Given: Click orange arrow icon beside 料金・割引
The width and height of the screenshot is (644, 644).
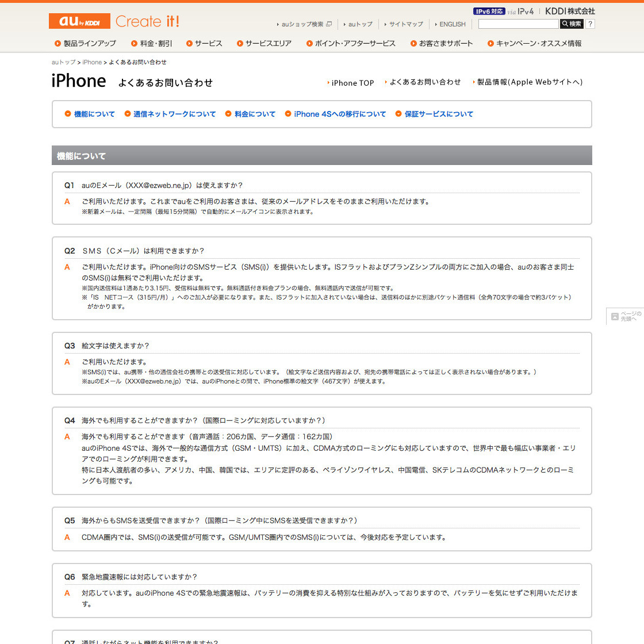Looking at the screenshot, I should point(134,44).
